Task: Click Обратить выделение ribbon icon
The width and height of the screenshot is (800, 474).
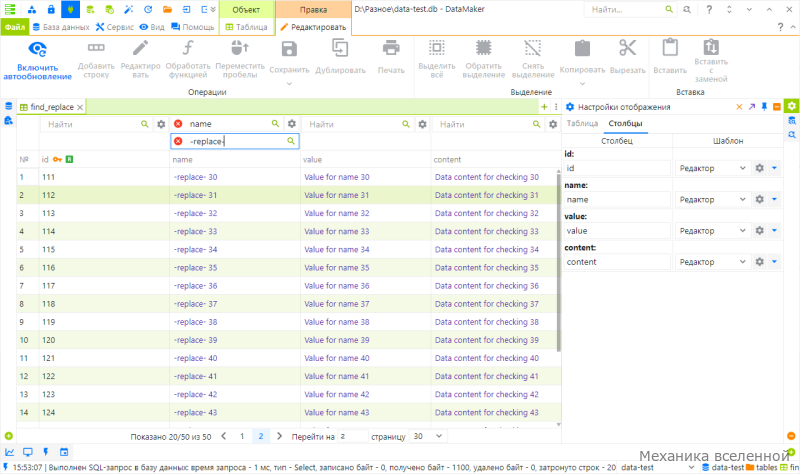Action: 484,48
